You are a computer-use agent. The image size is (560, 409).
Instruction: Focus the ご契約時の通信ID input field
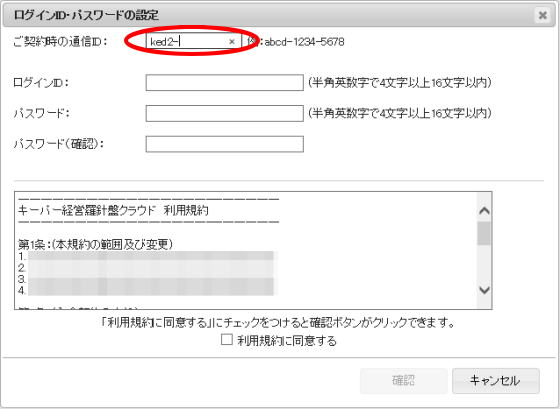194,41
